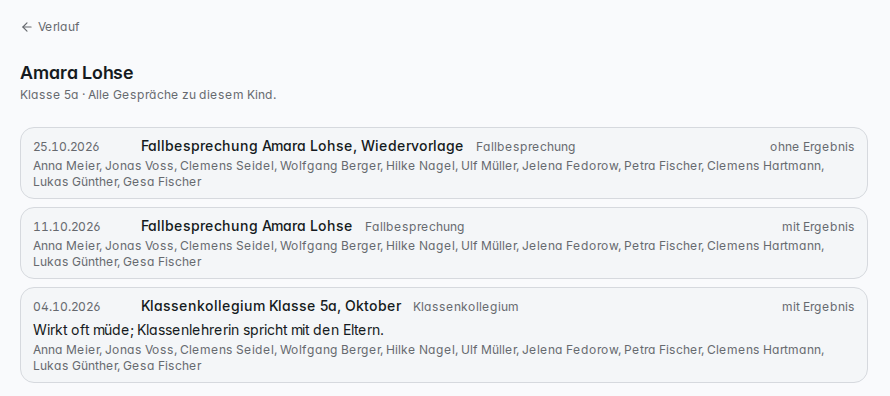This screenshot has width=890, height=396.
Task: Click the Klassenkollegium type tag
Action: tap(465, 307)
